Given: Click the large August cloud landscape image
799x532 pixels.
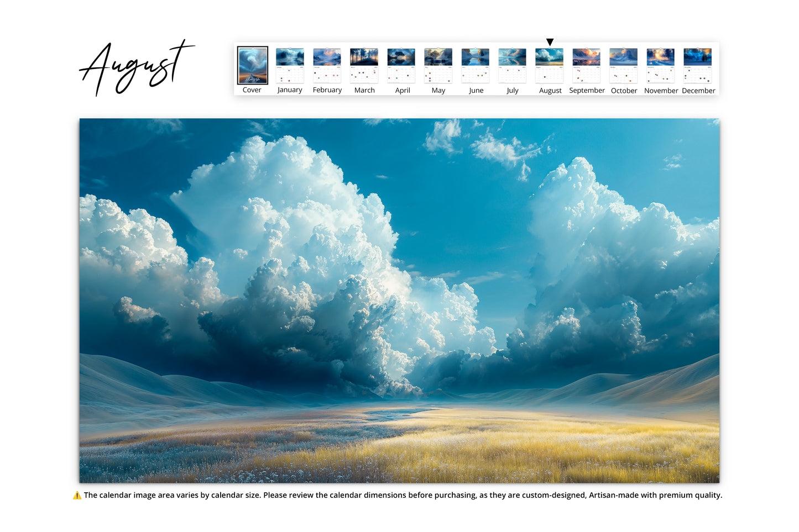Looking at the screenshot, I should point(399,301).
